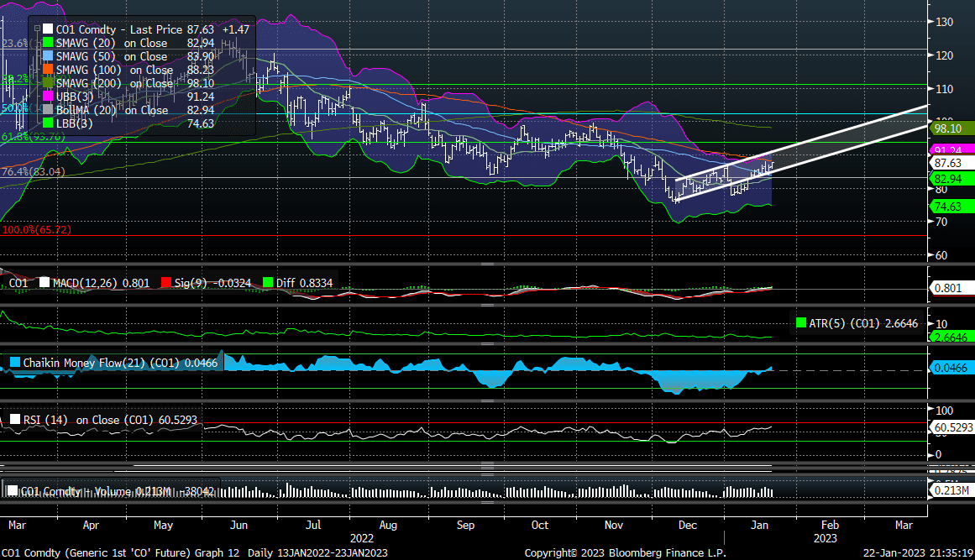
Task: Click the green Diff legend swatch
Action: [267, 283]
